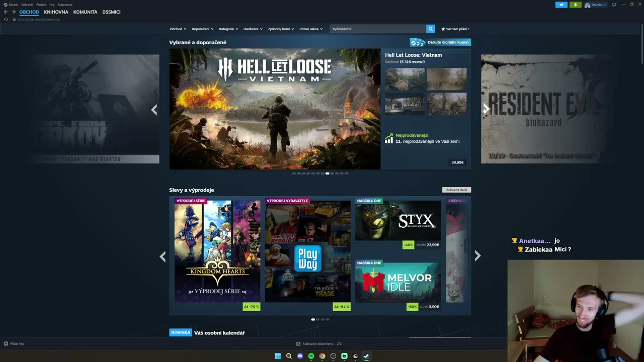Open the Hell Let Loose Vietnam main banner
644x362 pixels.
pyautogui.click(x=275, y=109)
